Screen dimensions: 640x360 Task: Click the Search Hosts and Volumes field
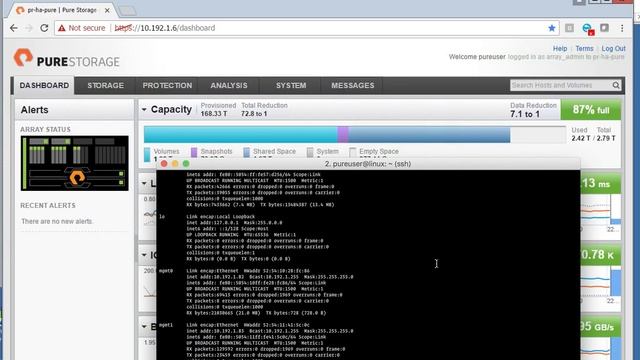point(560,85)
